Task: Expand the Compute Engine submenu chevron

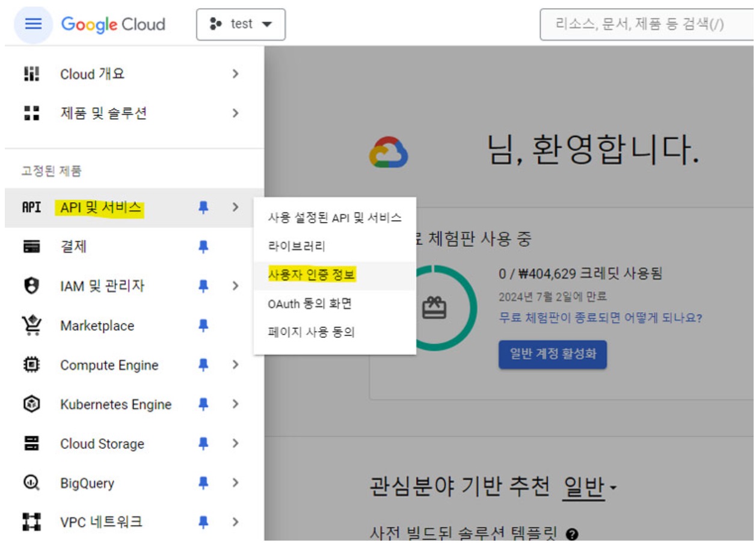Action: 235,365
